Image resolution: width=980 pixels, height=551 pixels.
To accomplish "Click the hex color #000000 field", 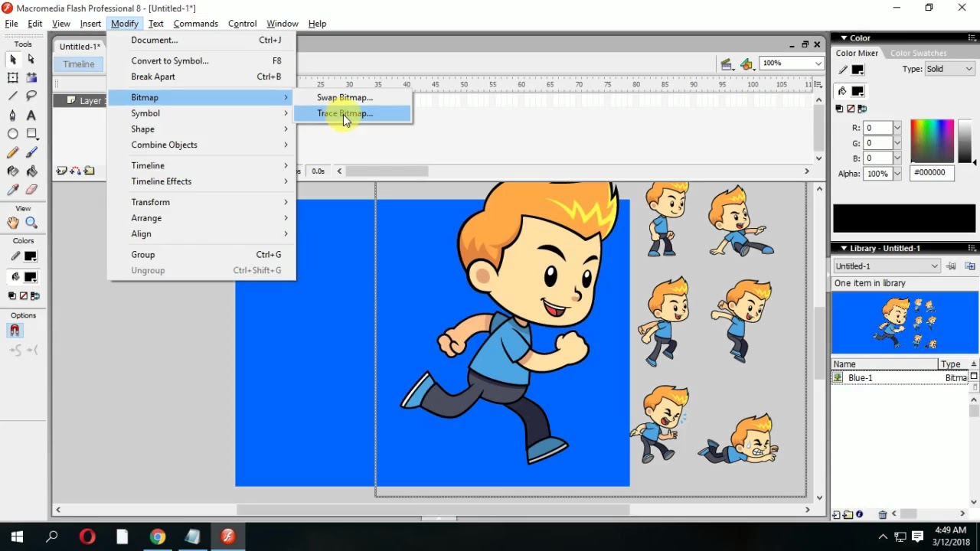I will [932, 173].
